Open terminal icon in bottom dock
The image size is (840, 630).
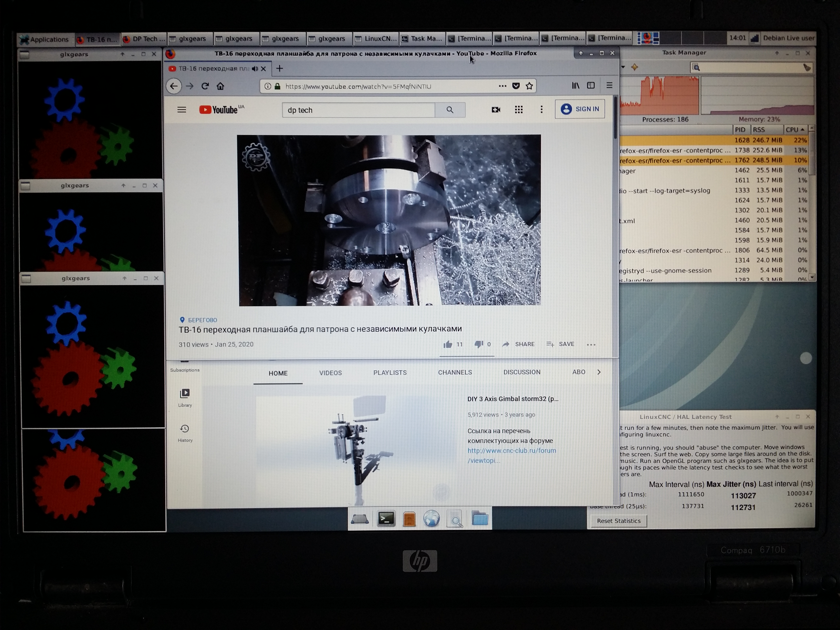pyautogui.click(x=386, y=519)
